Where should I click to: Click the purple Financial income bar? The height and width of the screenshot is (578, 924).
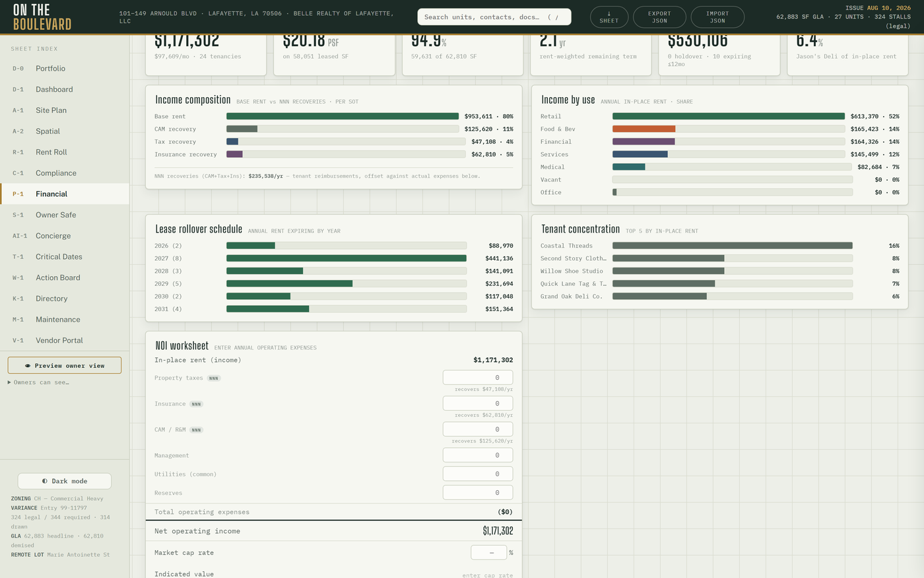point(643,141)
